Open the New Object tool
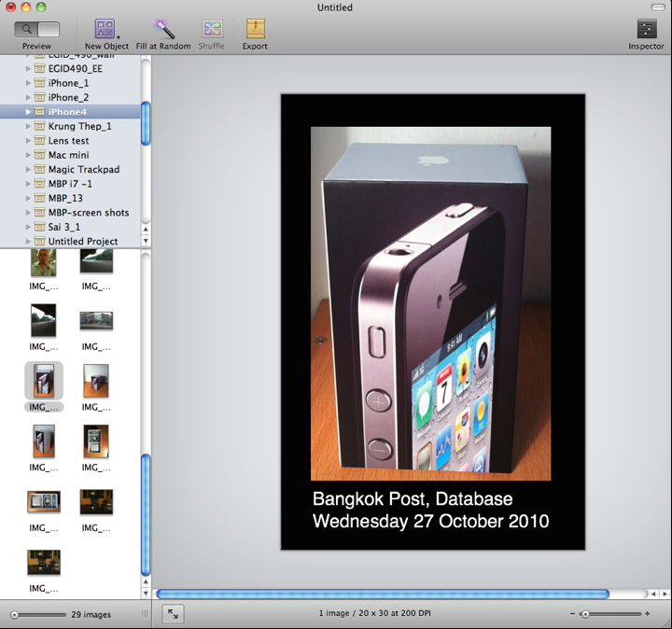Viewport: 672px width, 629px height. click(105, 29)
